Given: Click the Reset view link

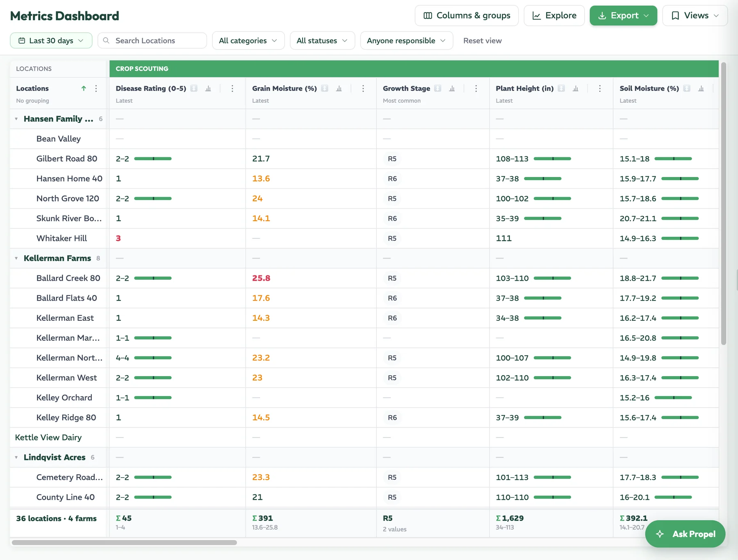Looking at the screenshot, I should tap(482, 41).
